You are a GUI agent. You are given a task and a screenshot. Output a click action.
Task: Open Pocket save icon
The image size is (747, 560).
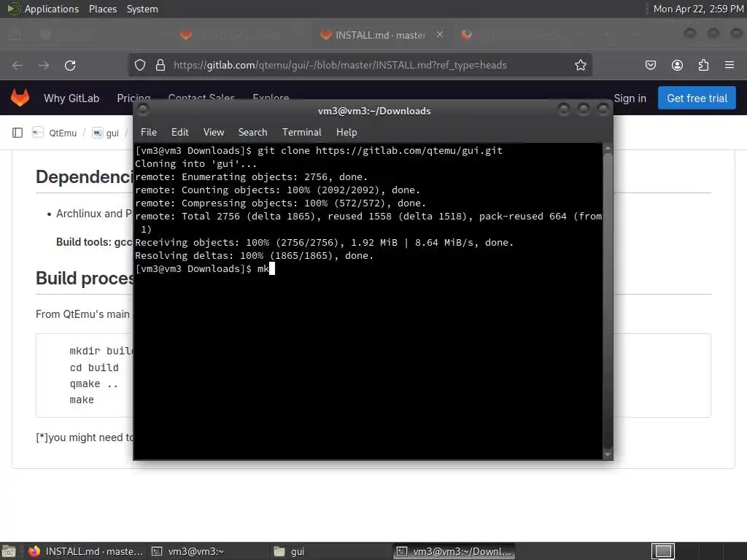(x=650, y=65)
